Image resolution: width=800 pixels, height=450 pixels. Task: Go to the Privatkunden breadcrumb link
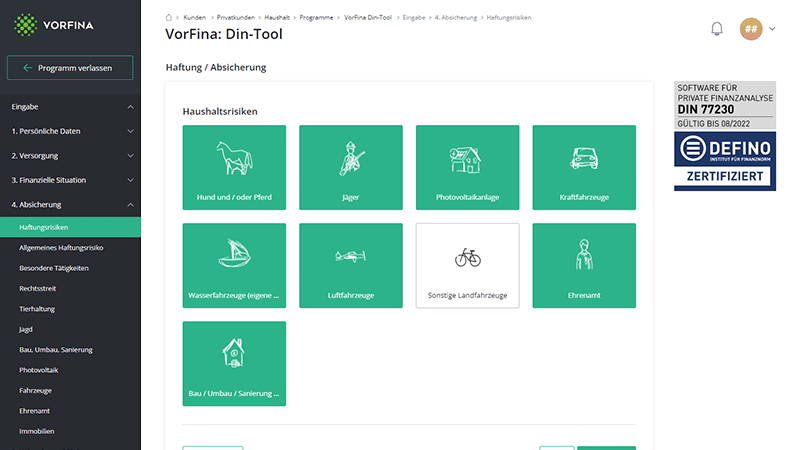[x=236, y=17]
